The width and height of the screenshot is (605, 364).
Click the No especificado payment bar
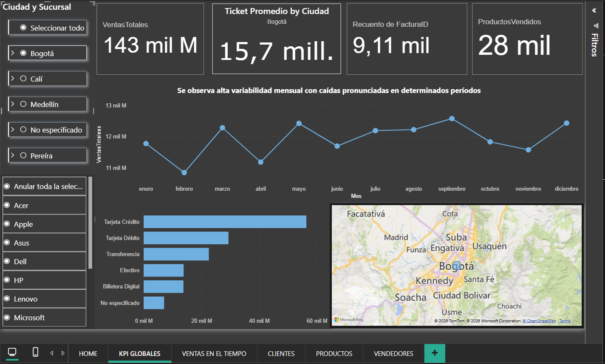click(x=154, y=303)
